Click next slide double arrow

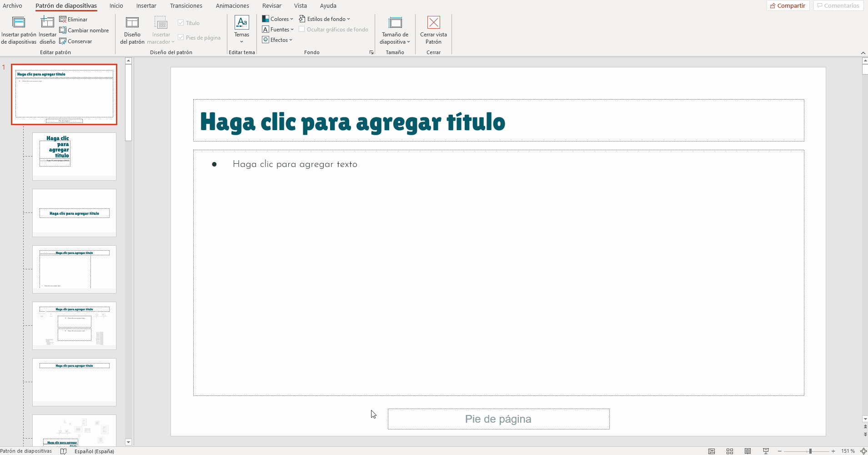point(865,434)
